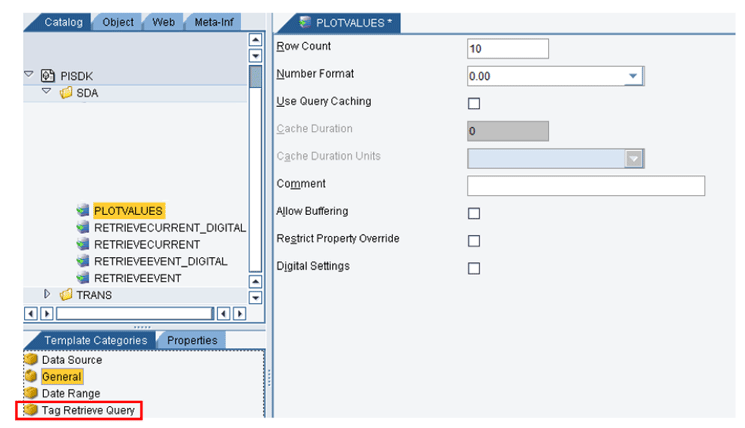Viewport: 745px width, 428px height.
Task: Select the General template category
Action: pos(62,377)
